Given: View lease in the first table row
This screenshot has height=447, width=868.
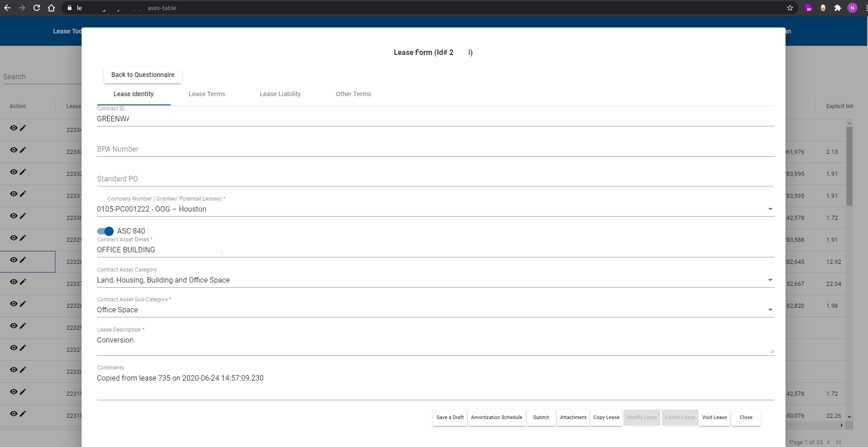Looking at the screenshot, I should point(14,128).
